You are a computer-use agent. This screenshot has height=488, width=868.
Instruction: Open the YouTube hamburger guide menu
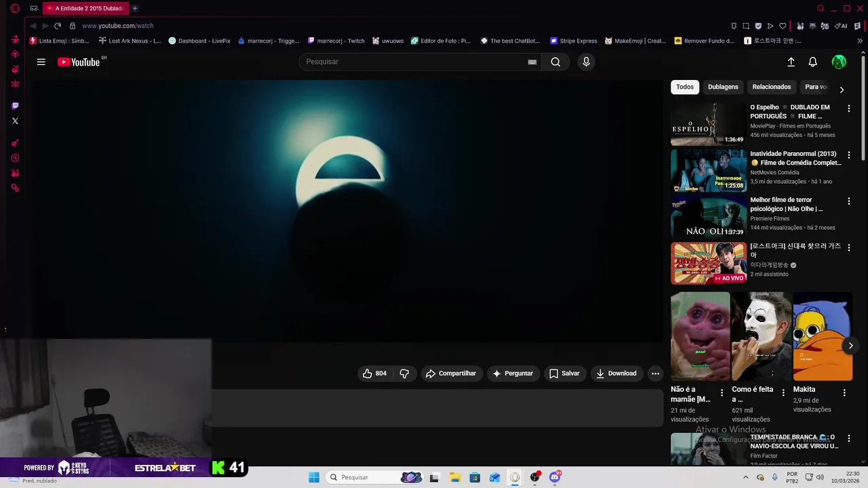coord(41,62)
